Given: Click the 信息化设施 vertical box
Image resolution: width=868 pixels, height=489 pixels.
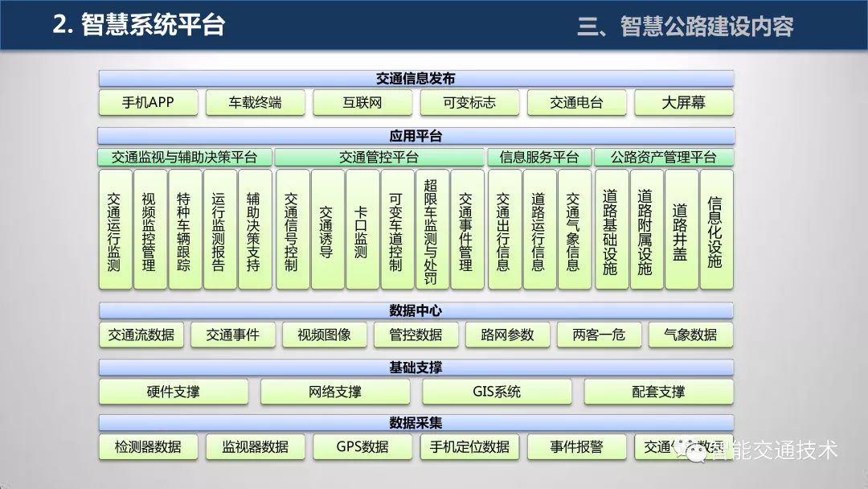Looking at the screenshot, I should point(716,229).
